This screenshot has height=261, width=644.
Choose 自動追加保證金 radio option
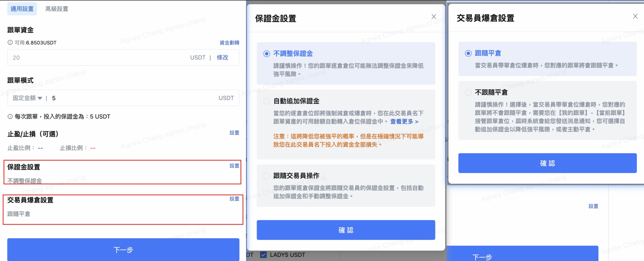click(267, 101)
